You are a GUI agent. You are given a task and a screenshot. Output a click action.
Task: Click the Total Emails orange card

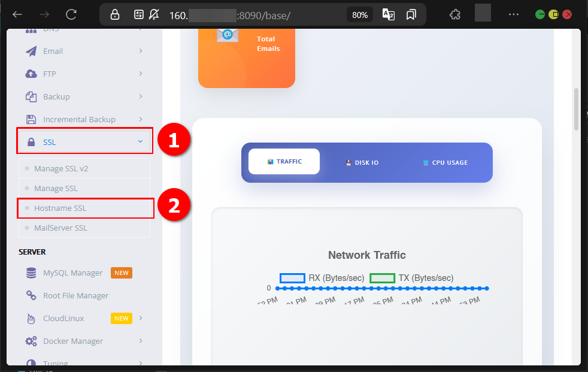[247, 58]
